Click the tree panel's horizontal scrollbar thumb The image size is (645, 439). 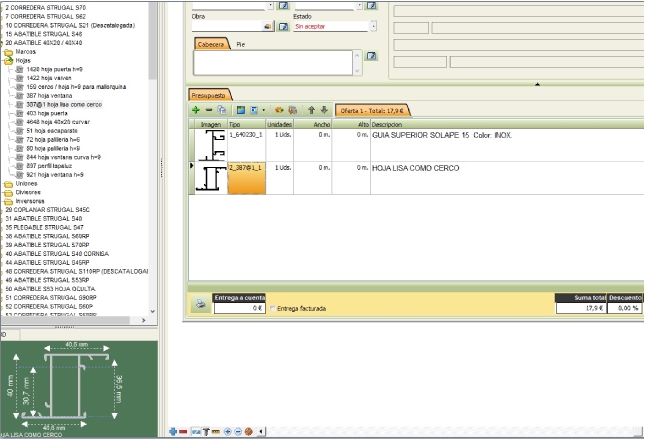pos(65,320)
